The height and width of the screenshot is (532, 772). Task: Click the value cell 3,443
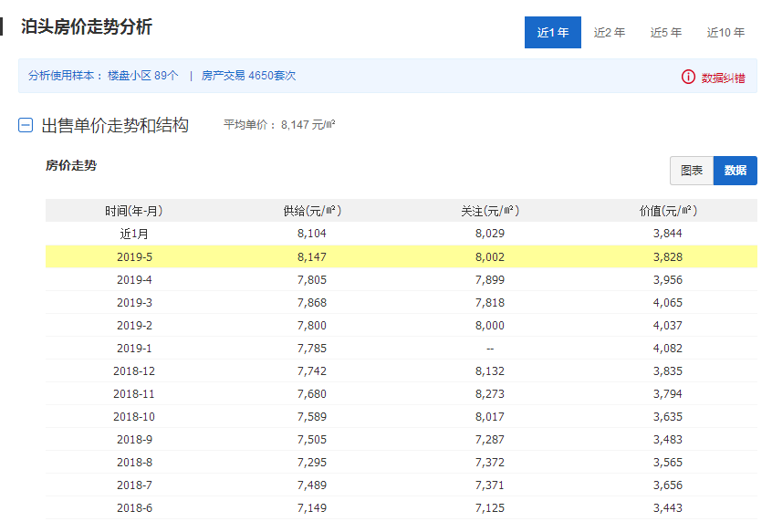point(668,508)
